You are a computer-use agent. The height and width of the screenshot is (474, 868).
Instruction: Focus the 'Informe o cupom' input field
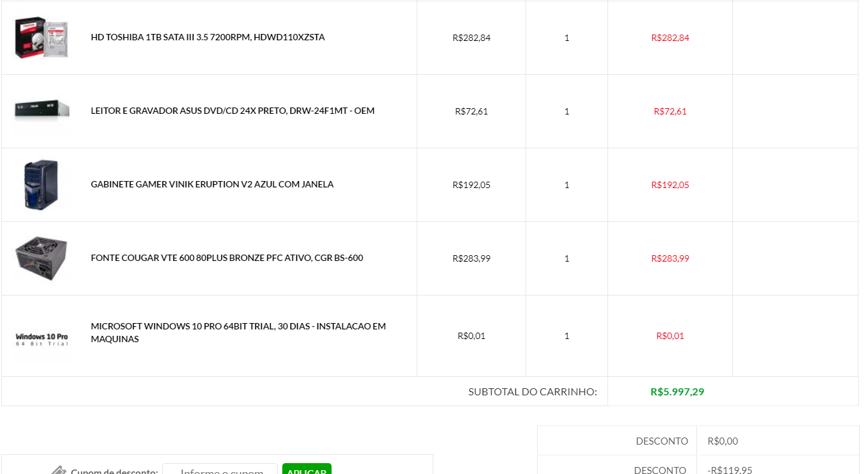click(x=220, y=470)
